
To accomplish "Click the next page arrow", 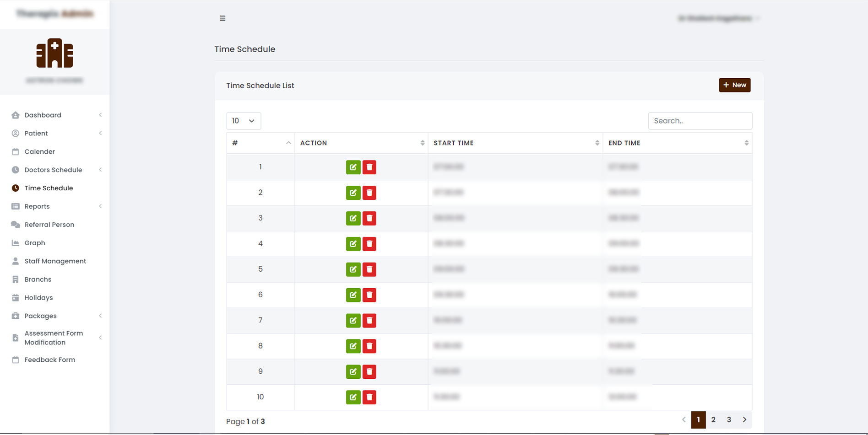I will [x=744, y=420].
